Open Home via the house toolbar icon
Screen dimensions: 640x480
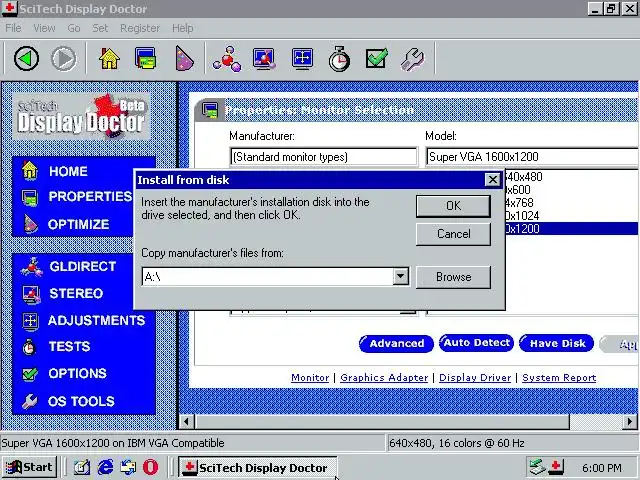click(x=109, y=59)
